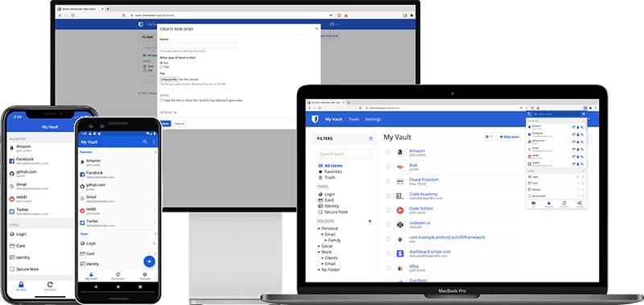Click the Search Vault field on the laptop
Screen dimensions: 644x305
tap(345, 154)
